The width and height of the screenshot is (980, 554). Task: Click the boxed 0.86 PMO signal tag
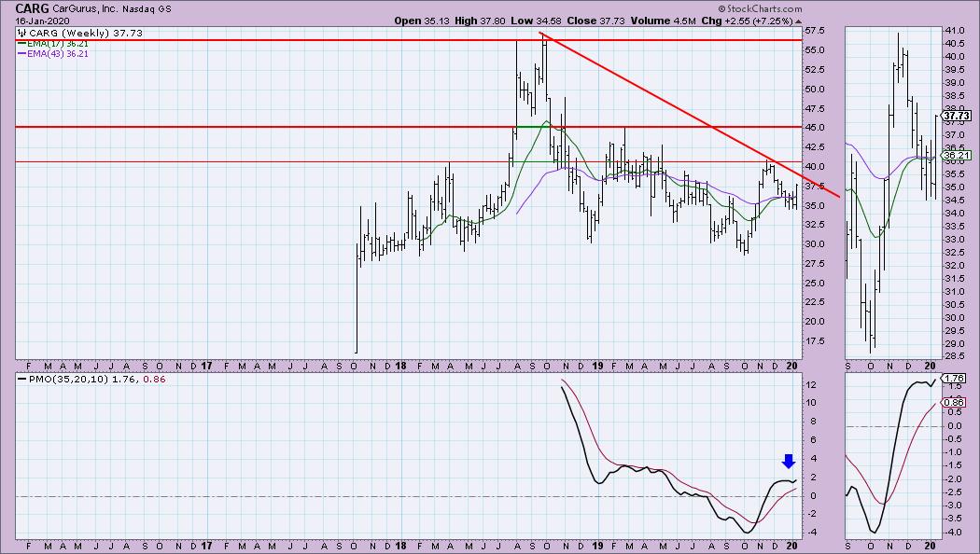coord(955,402)
